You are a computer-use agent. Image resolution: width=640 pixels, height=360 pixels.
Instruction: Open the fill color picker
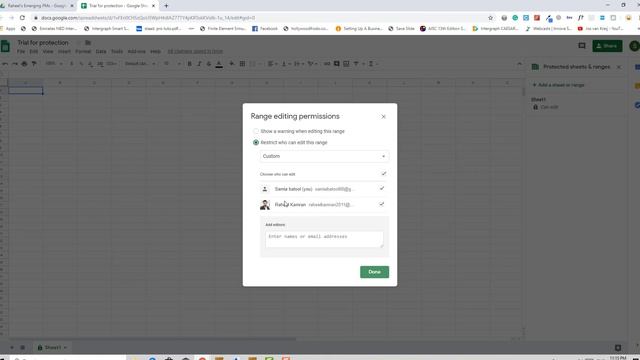coord(232,64)
